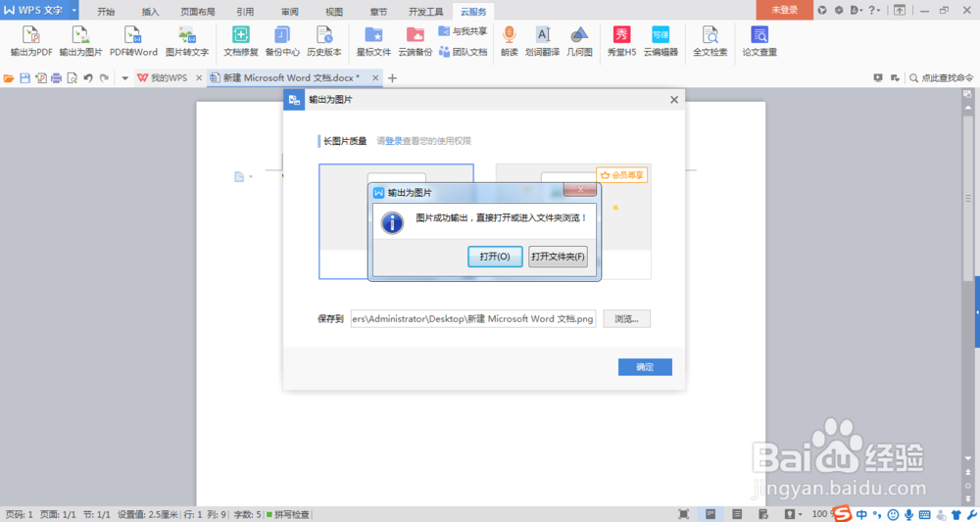Open the PDF to Word converter (PDF转Word)
The width and height of the screenshot is (980, 522).
[133, 42]
